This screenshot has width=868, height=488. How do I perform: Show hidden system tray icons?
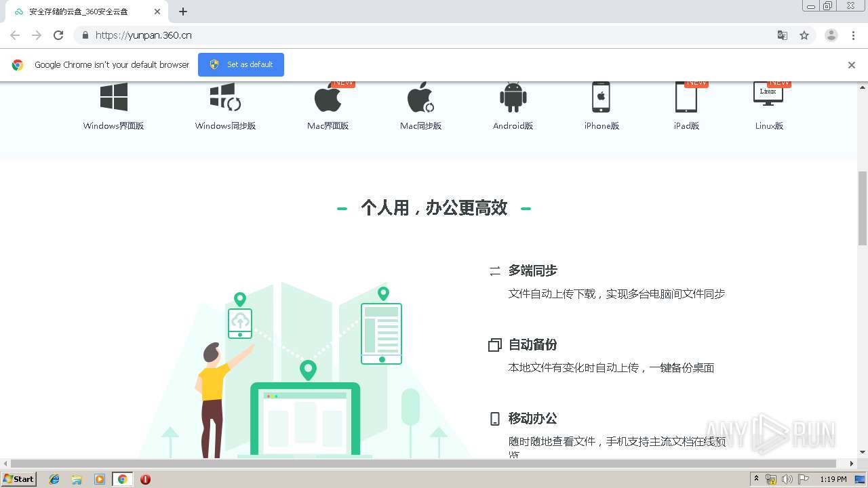(757, 479)
